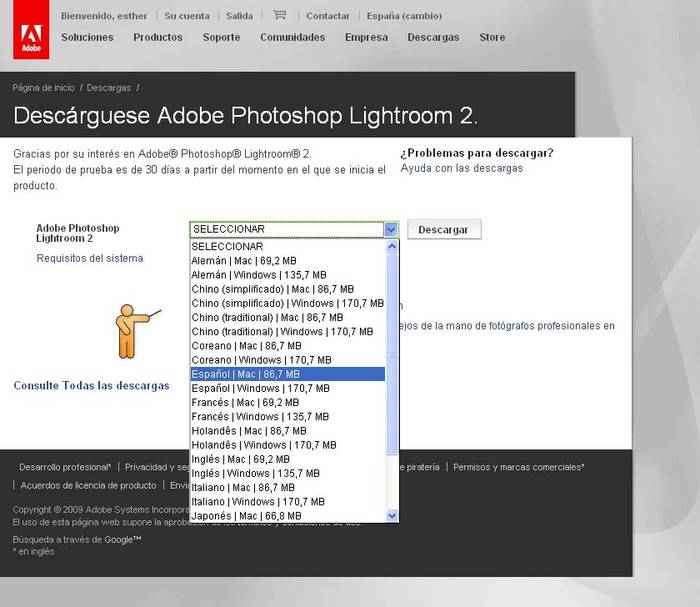The width and height of the screenshot is (700, 607).
Task: Click Consulte Todas las descargas link
Action: (x=92, y=385)
